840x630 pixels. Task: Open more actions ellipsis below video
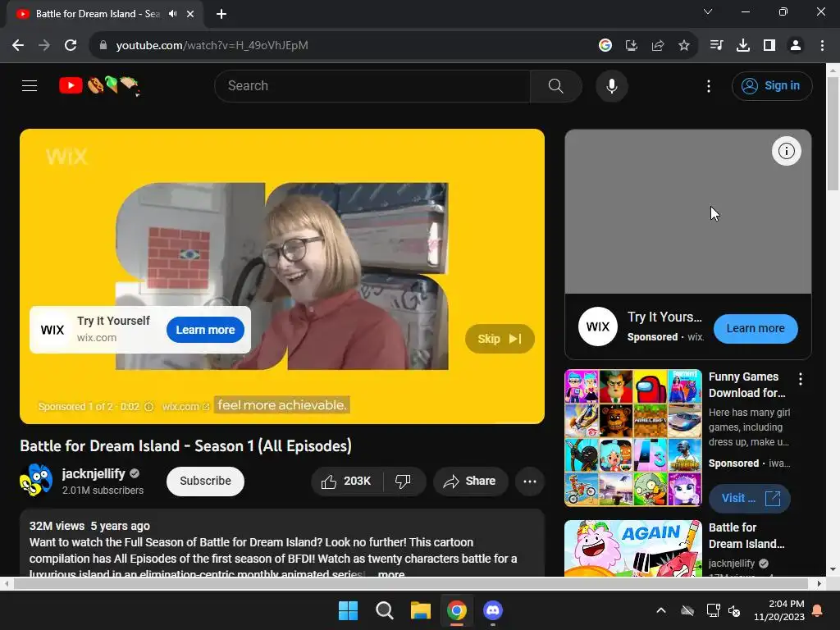coord(530,481)
